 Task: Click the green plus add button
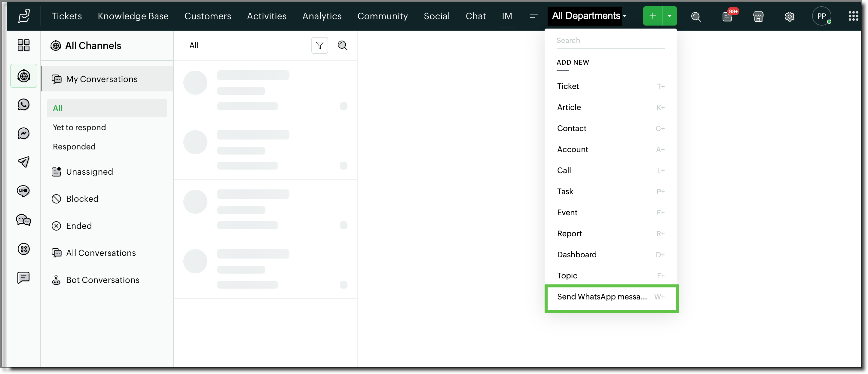653,16
